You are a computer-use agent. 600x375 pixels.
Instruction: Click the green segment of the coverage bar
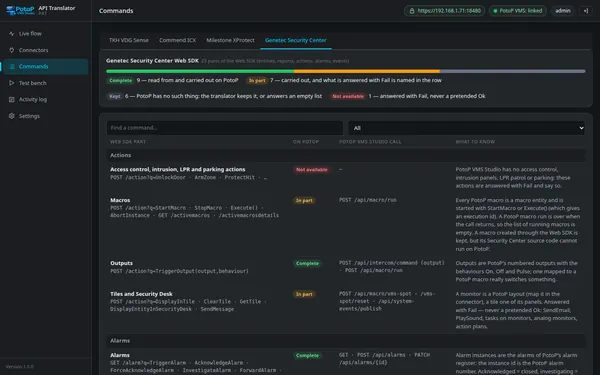coord(200,71)
